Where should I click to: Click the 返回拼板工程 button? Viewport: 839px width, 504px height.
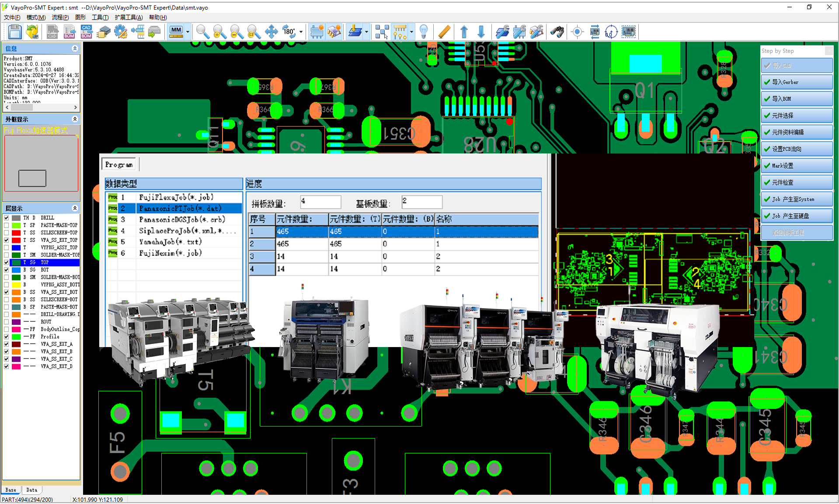click(x=797, y=233)
